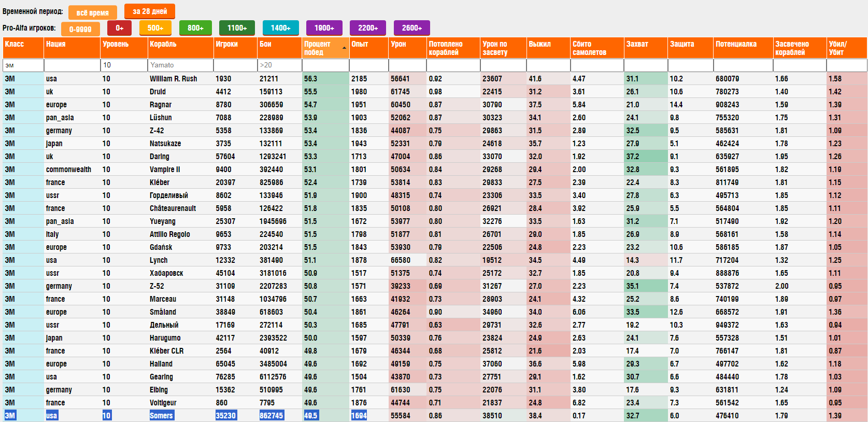Filter players by yellow 500+ rating

(x=155, y=28)
